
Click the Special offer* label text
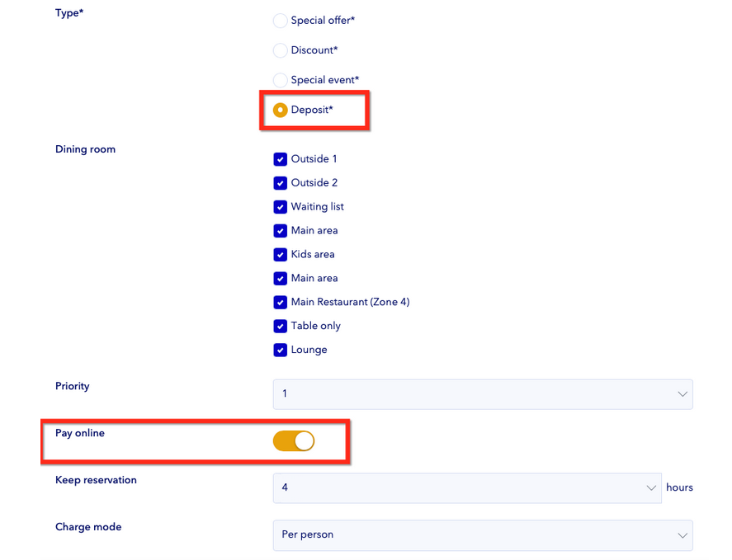[323, 21]
